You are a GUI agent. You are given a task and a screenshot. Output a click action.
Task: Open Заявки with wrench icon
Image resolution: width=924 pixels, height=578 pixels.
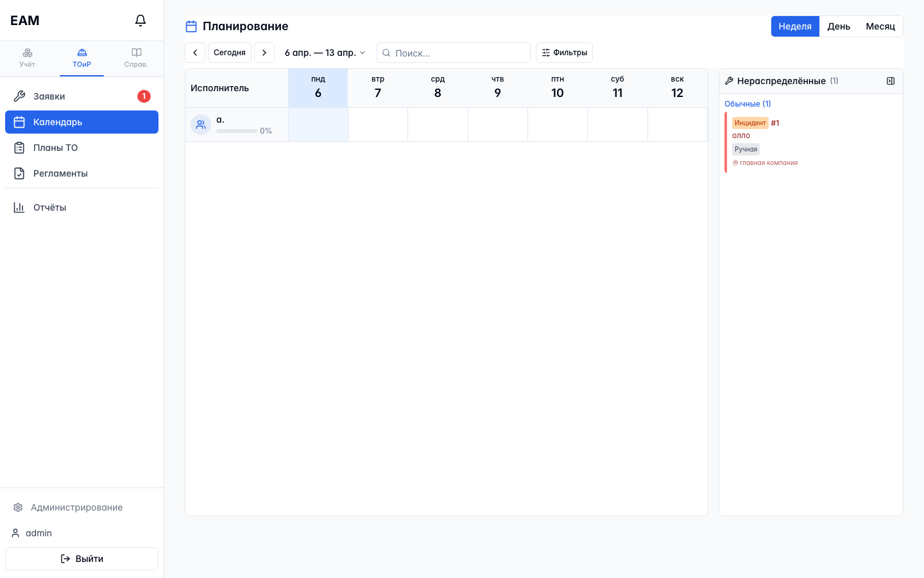tap(81, 96)
